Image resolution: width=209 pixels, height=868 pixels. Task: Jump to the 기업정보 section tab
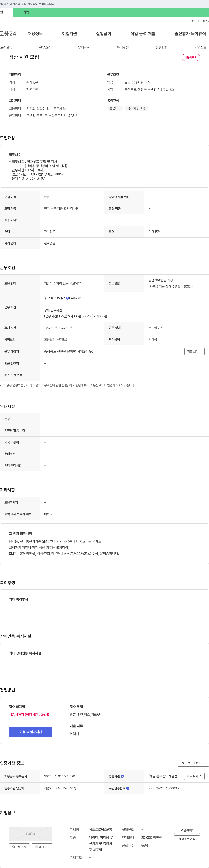coord(200,48)
